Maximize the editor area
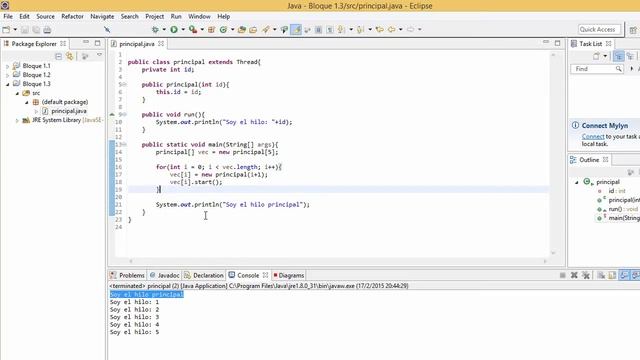This screenshot has width=640, height=360. (558, 43)
